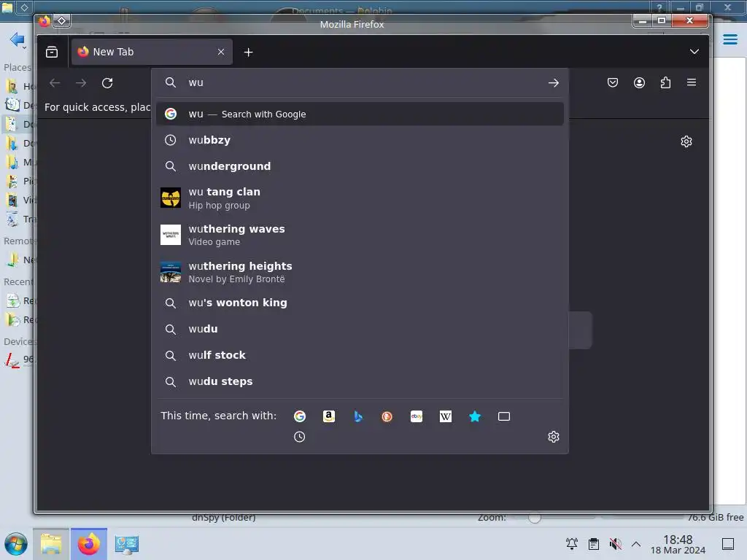Screen dimensions: 747x560
Task: Search open tabs using the tab icon
Action: point(503,416)
